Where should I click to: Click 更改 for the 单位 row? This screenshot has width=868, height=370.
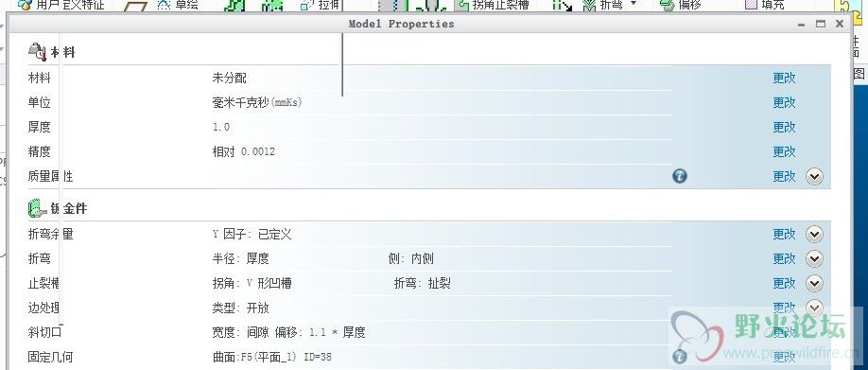784,102
